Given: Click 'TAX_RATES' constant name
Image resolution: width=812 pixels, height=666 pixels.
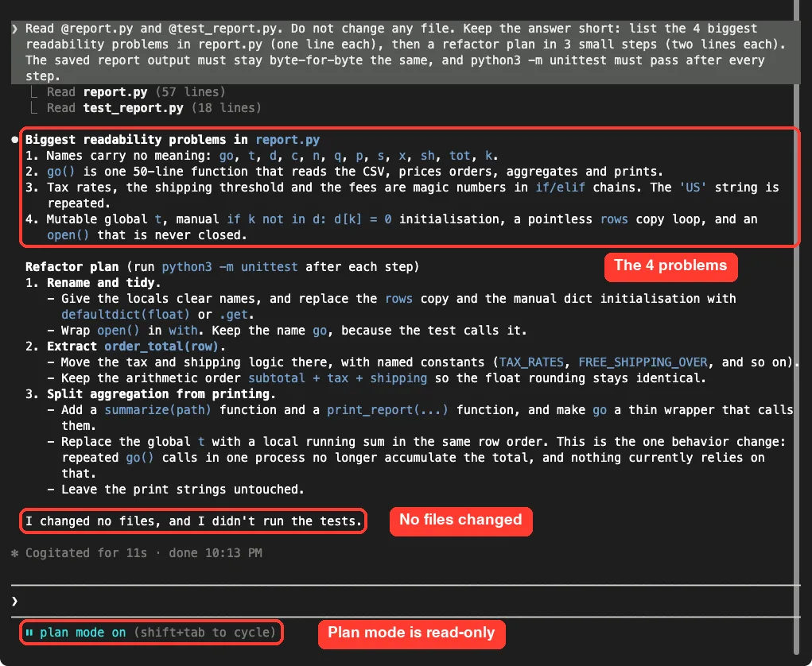Looking at the screenshot, I should click(x=531, y=362).
